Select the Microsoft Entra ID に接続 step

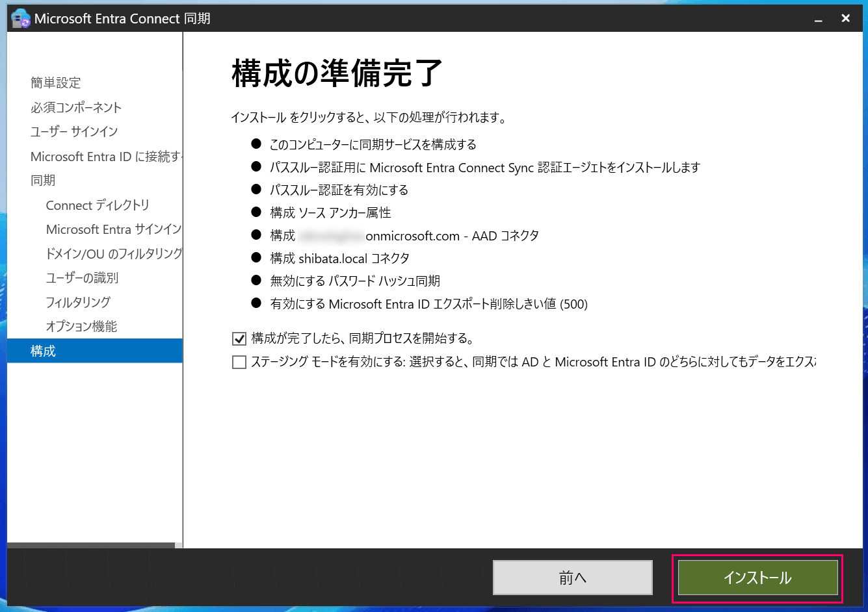coord(107,157)
